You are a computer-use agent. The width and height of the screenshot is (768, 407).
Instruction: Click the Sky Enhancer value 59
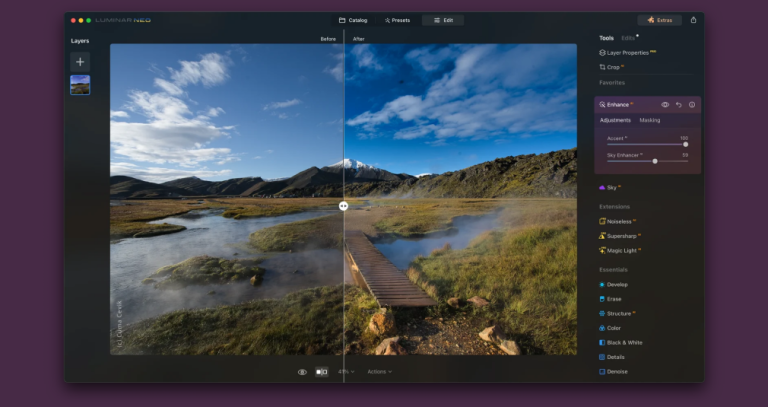click(x=685, y=155)
